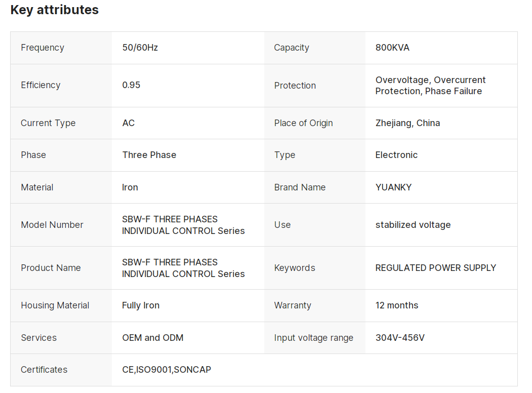Click the OEM and ODM services value
The width and height of the screenshot is (532, 393).
(x=153, y=338)
